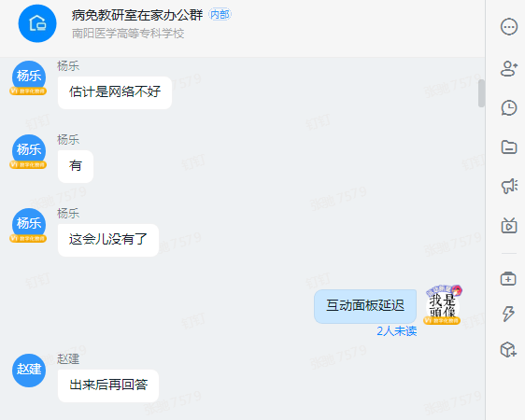Click the 我是頭像 self avatar
Screen dimensions: 525x420
[x=442, y=305]
